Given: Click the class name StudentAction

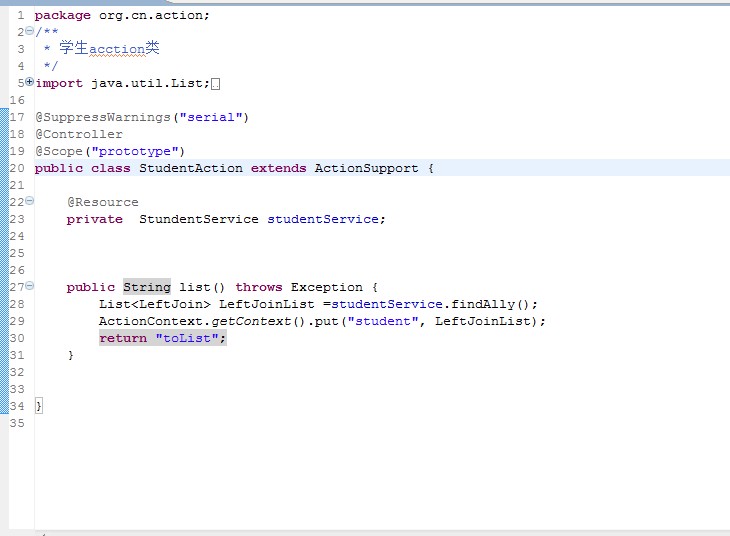Looking at the screenshot, I should coord(191,168).
